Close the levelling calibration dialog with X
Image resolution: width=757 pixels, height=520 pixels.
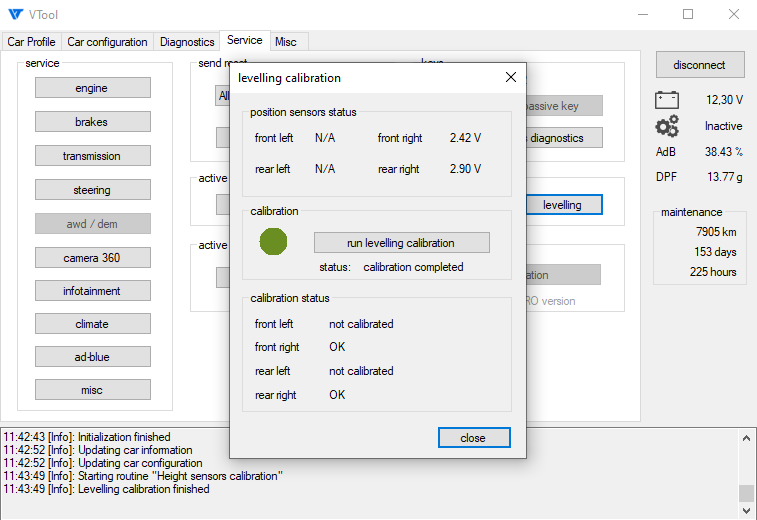(x=510, y=78)
